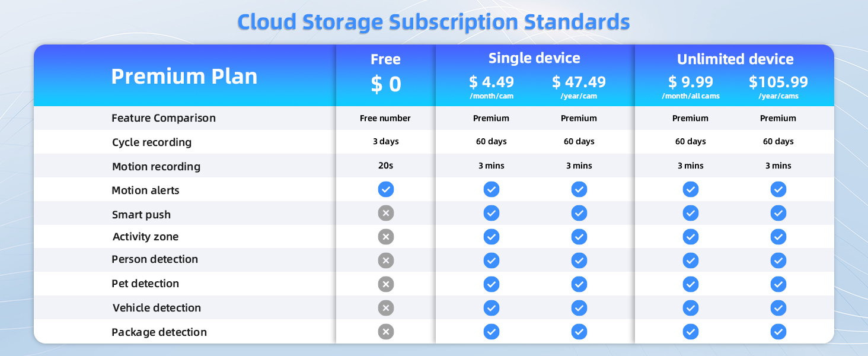The image size is (868, 356).
Task: Click Smart push checkmark under $4.49 monthly plan
Action: 491,213
